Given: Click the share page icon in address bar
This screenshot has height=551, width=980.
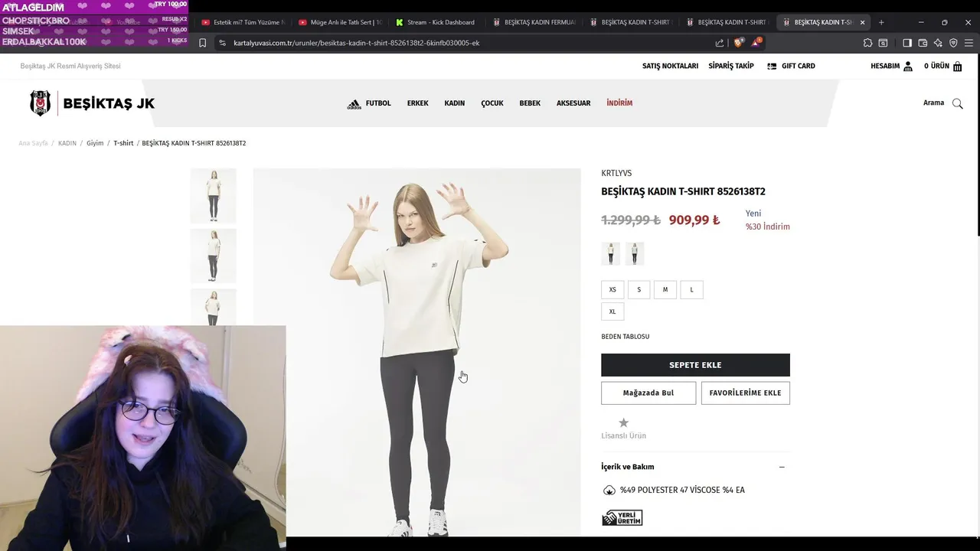Looking at the screenshot, I should coord(720,43).
